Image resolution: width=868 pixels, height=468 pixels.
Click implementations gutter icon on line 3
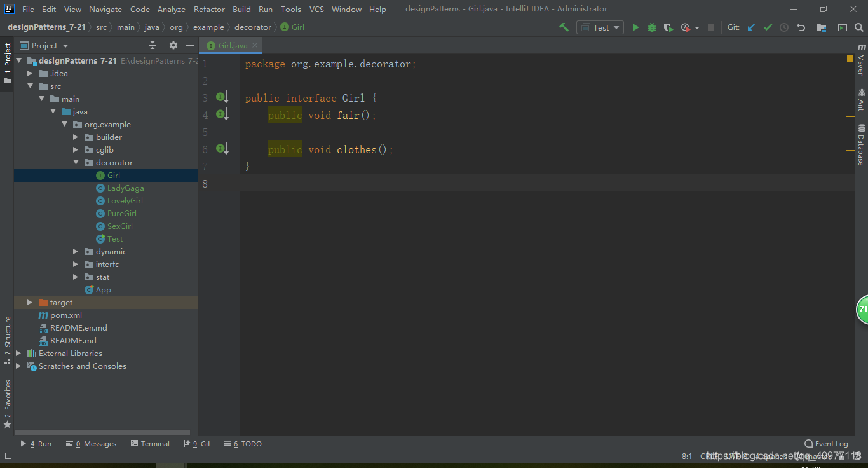222,97
